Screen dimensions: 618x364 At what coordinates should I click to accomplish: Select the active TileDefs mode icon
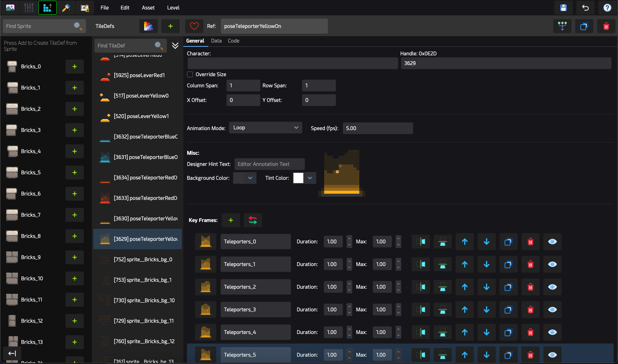[x=47, y=8]
